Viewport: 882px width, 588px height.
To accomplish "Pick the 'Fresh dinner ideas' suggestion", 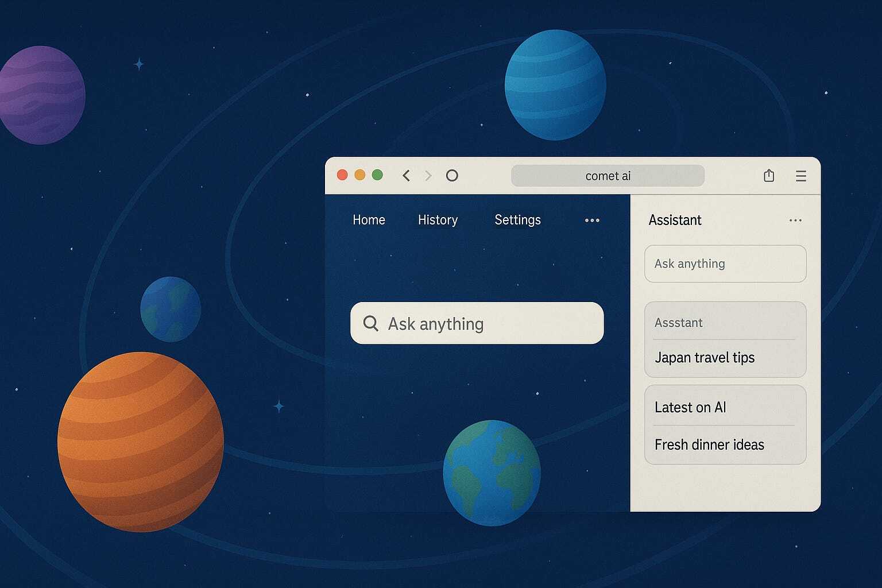I will click(709, 444).
